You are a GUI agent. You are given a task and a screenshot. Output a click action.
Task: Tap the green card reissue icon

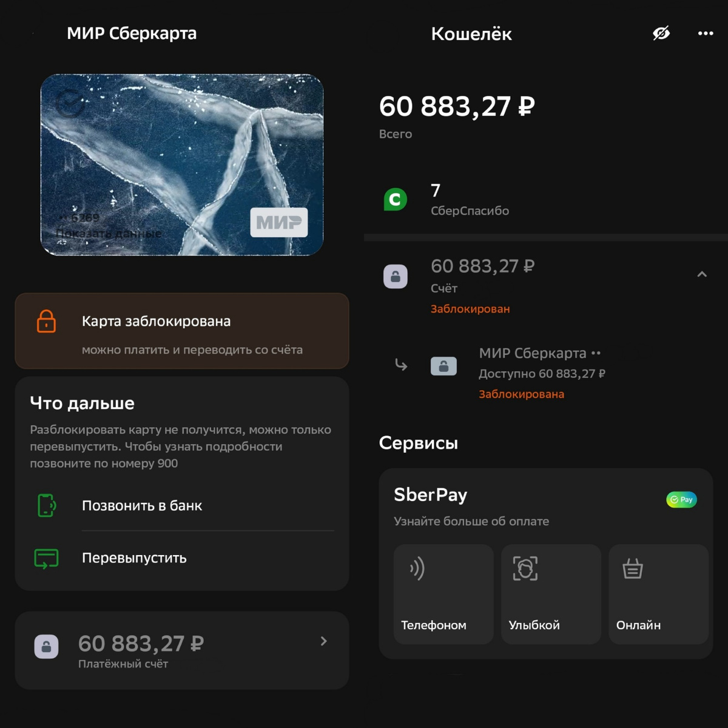(47, 558)
